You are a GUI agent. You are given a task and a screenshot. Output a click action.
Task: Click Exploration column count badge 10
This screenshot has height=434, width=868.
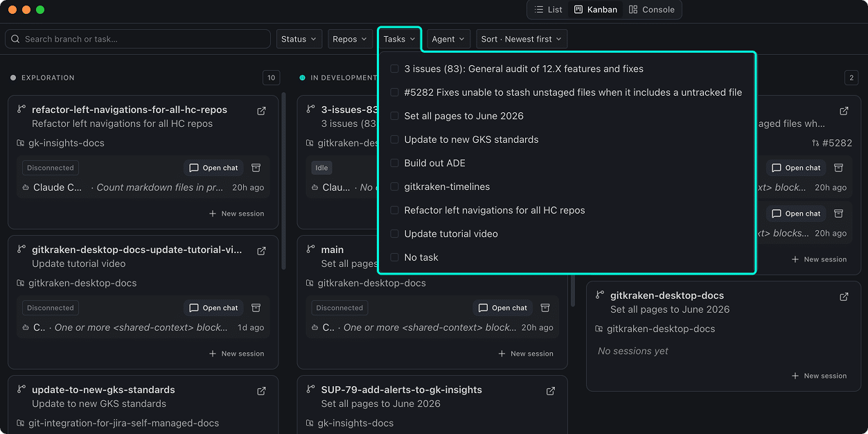(272, 78)
